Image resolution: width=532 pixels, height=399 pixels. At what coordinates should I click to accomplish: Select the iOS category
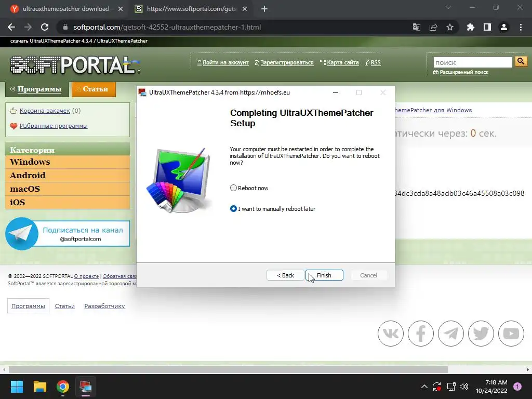pos(68,203)
